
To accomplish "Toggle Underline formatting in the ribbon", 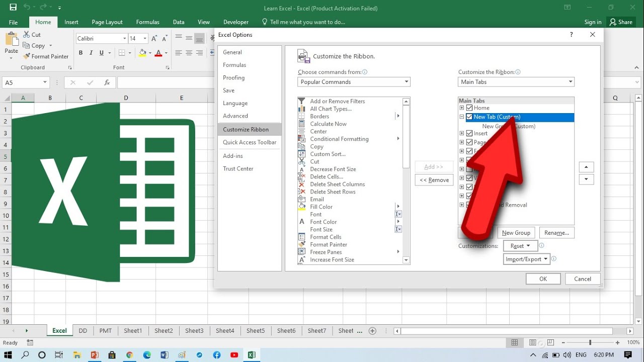I will [102, 53].
